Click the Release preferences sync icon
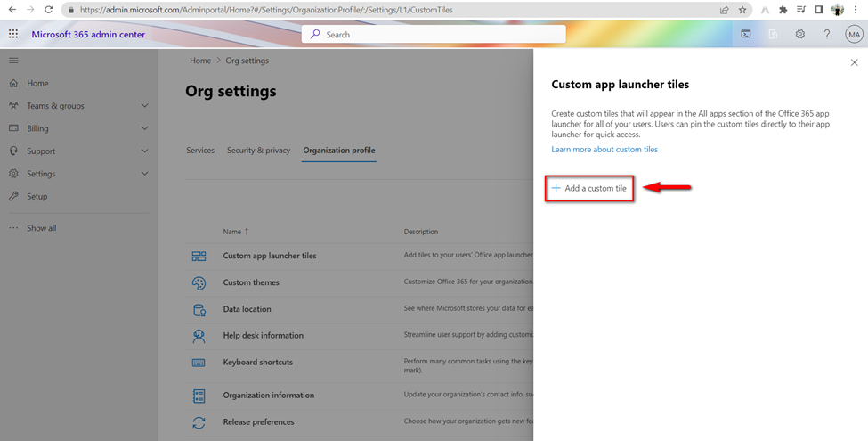Image resolution: width=868 pixels, height=441 pixels. [199, 422]
